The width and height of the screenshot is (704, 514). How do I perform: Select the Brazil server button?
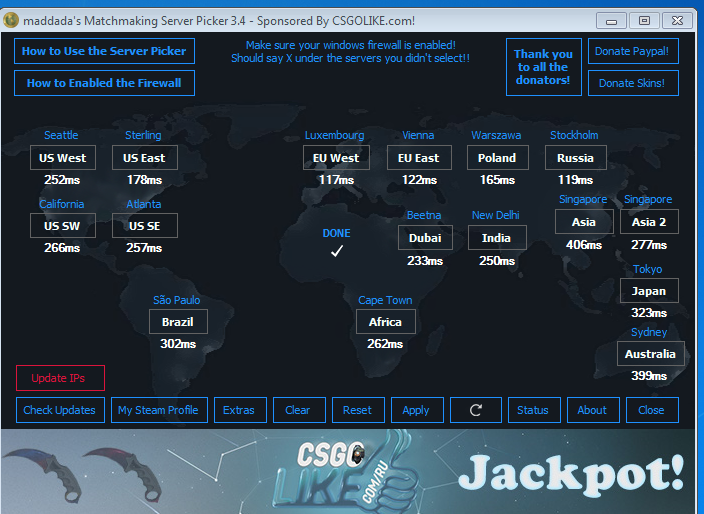178,322
